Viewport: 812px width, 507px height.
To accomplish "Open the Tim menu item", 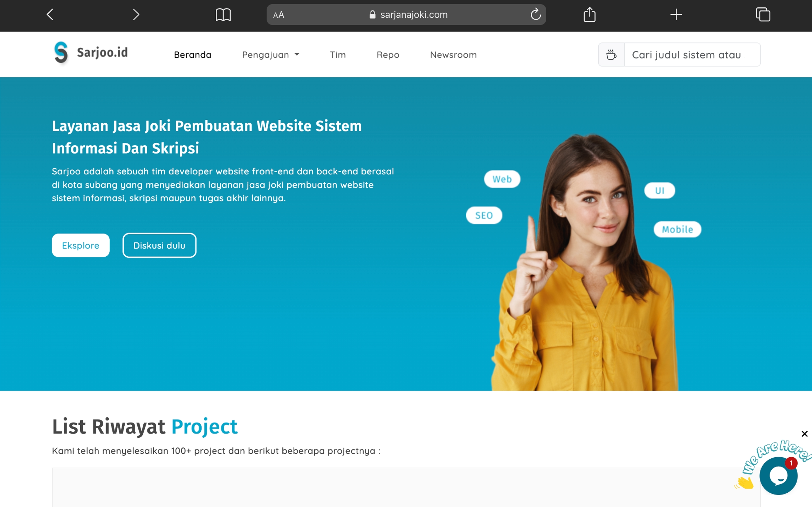I will 338,55.
